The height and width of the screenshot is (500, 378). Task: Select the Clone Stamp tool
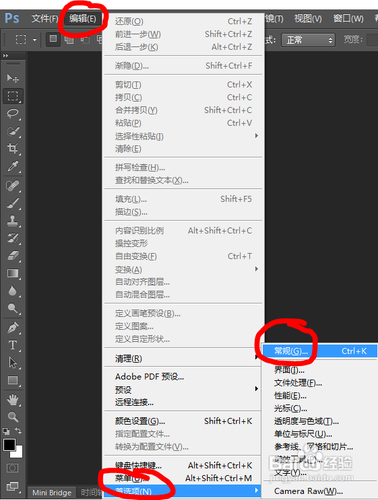click(x=13, y=221)
